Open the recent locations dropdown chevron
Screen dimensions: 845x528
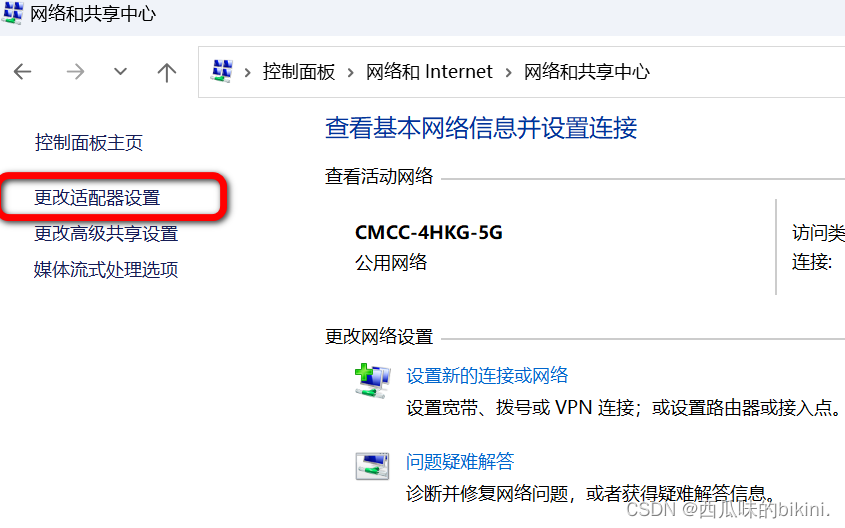(x=120, y=71)
